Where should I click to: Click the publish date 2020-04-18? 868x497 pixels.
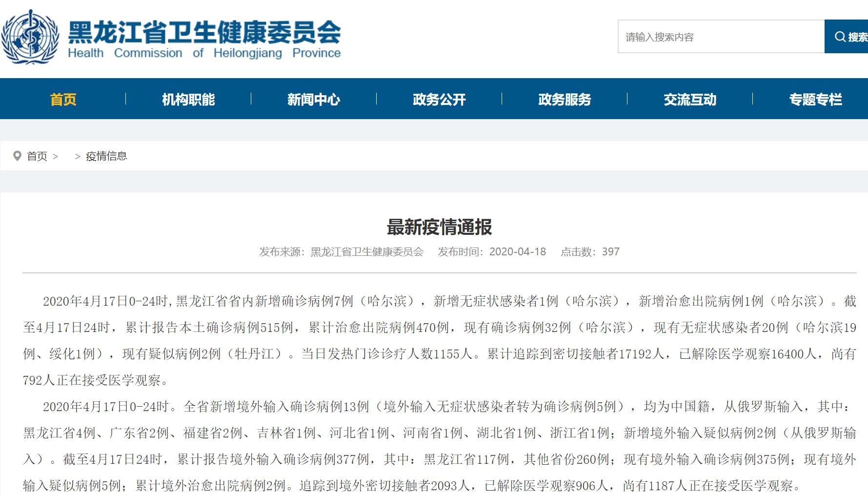click(517, 252)
